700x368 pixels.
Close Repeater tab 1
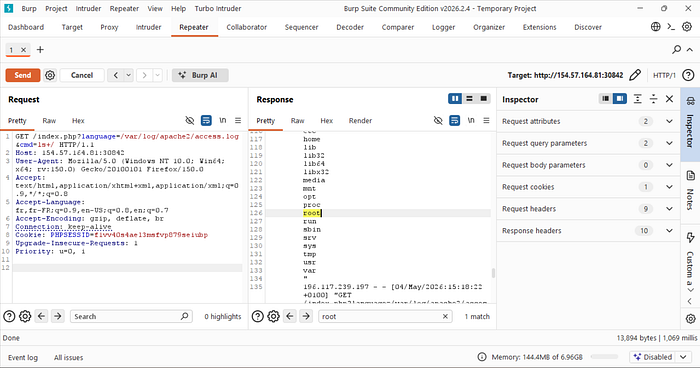[24, 50]
